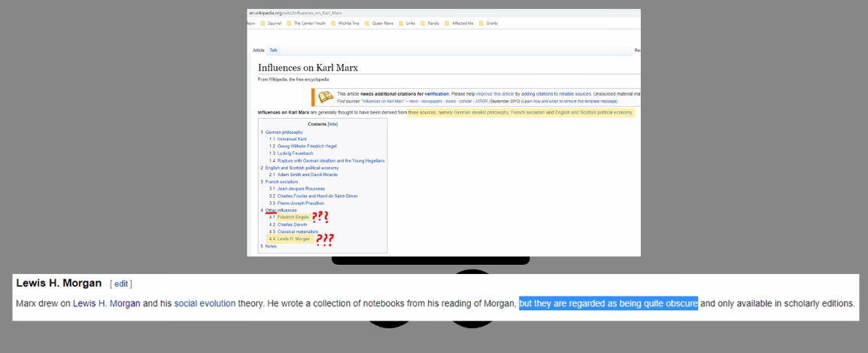The width and height of the screenshot is (868, 353).
Task: Hide the Contents table
Action: (x=332, y=125)
